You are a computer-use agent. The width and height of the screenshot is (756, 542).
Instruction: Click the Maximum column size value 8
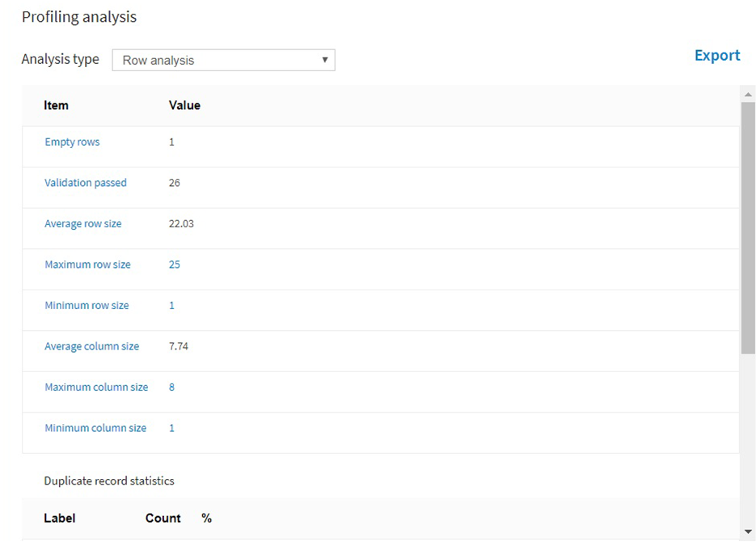[x=171, y=387]
